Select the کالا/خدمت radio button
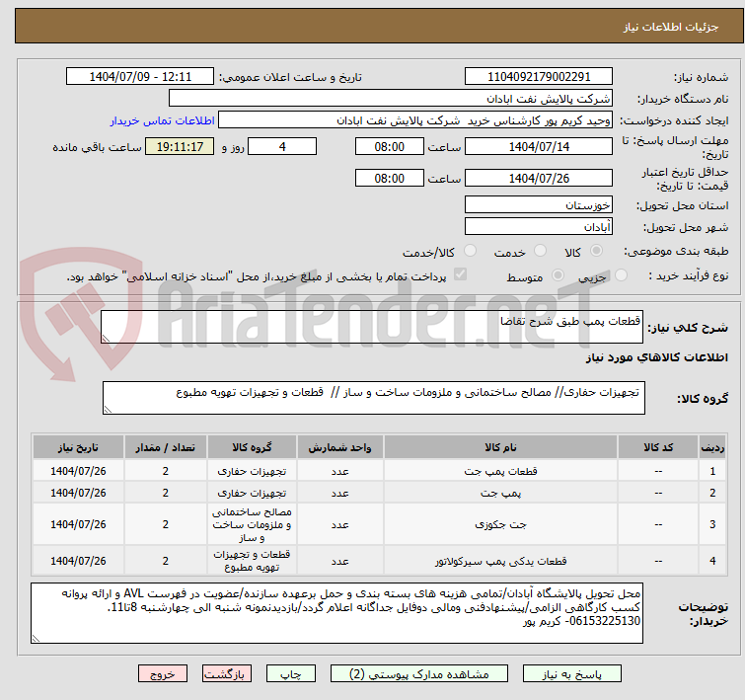745x700 pixels. pos(470,251)
